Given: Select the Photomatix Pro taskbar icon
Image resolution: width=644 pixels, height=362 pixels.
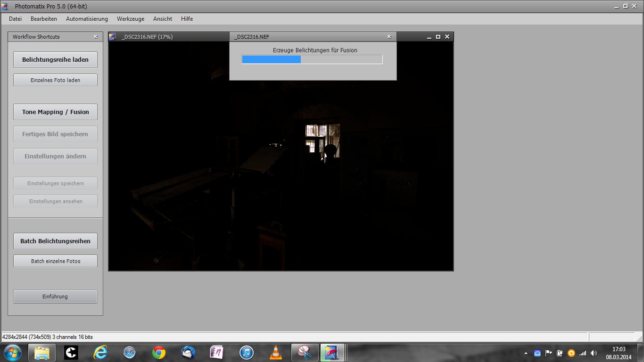Looking at the screenshot, I should [x=333, y=352].
